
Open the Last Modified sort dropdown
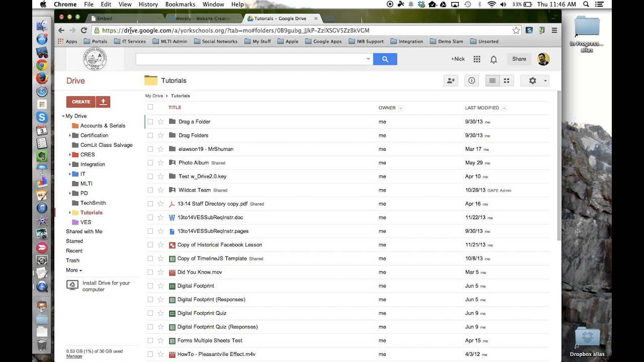pos(504,108)
